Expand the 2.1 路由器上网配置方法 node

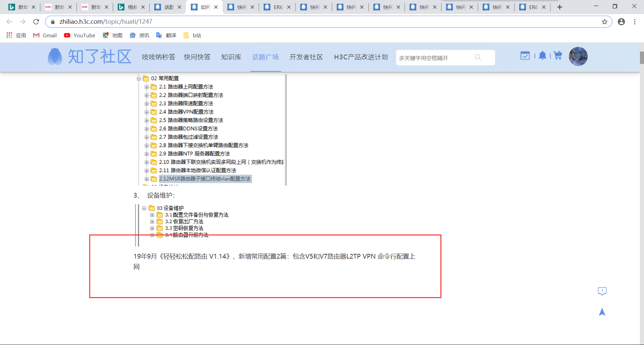[x=147, y=87]
